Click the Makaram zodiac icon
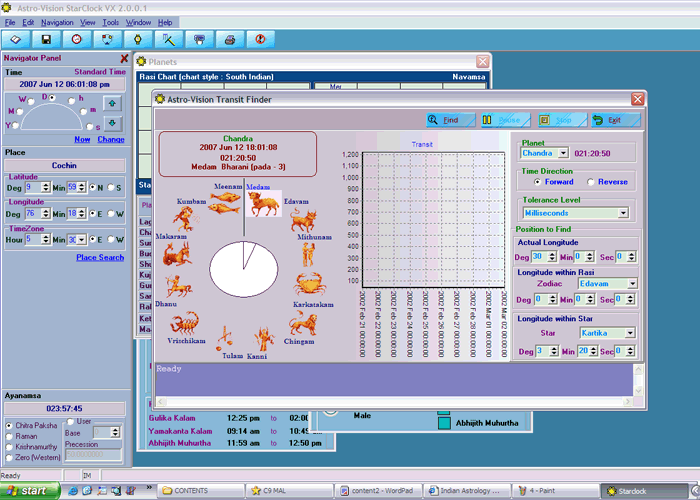Image resolution: width=700 pixels, height=500 pixels. tap(177, 254)
